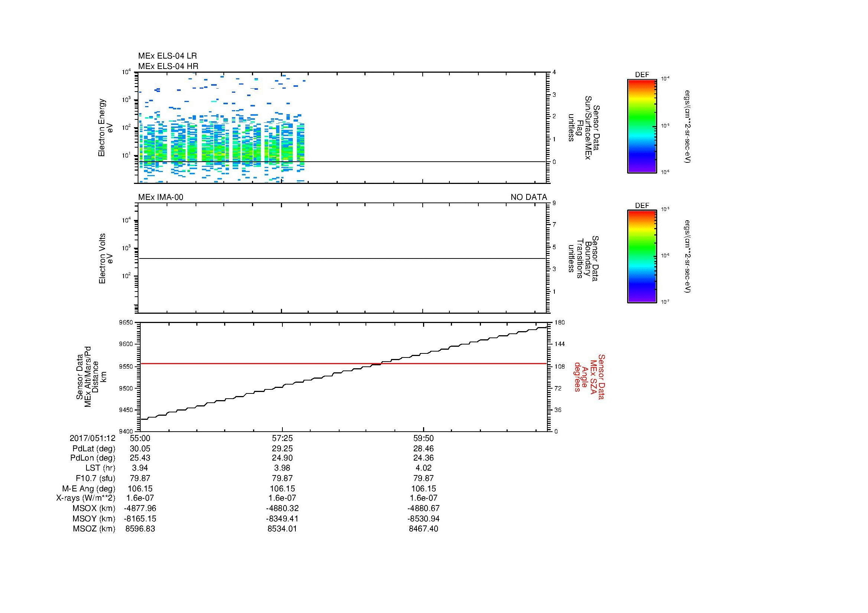The image size is (868, 613).
Task: Click the 'NO DATA' label
Action: 529,197
